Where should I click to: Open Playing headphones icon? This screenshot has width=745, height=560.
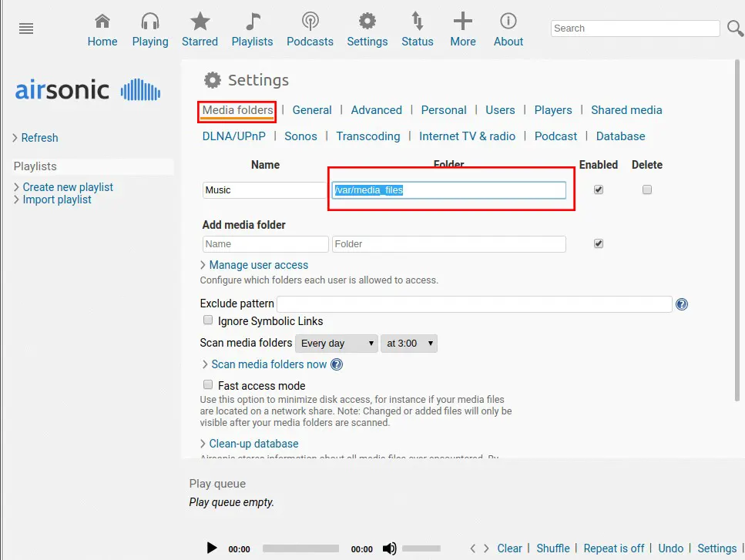tap(150, 22)
